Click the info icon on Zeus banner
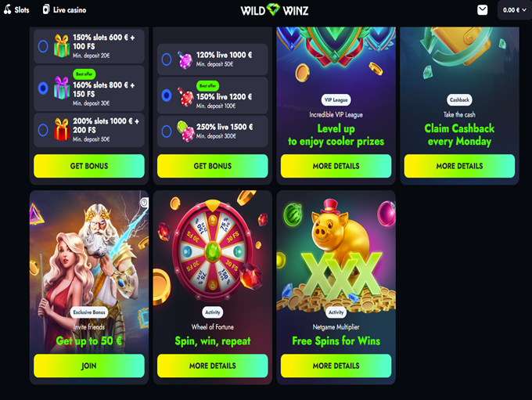Screen dimensions: 532x400 coord(144,203)
